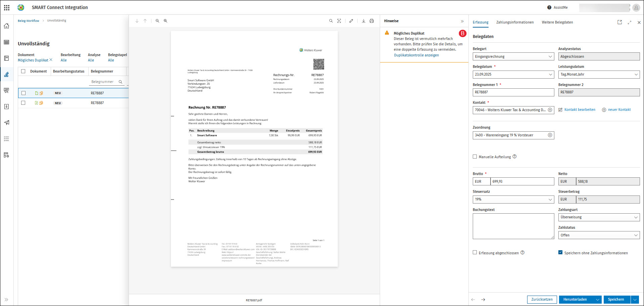
Task: Click into the Buchungstext field
Action: click(513, 226)
